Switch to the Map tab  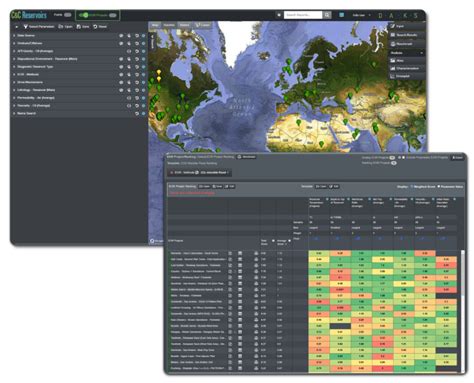155,25
